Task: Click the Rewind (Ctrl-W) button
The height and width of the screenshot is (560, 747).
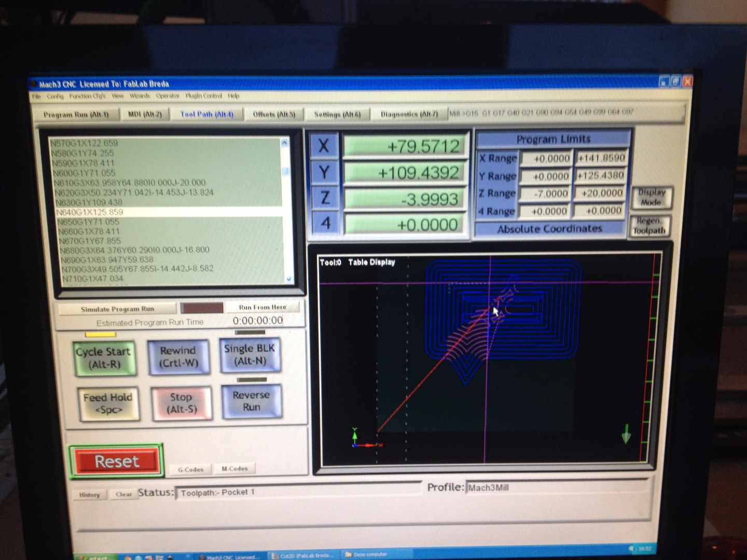Action: (x=178, y=357)
